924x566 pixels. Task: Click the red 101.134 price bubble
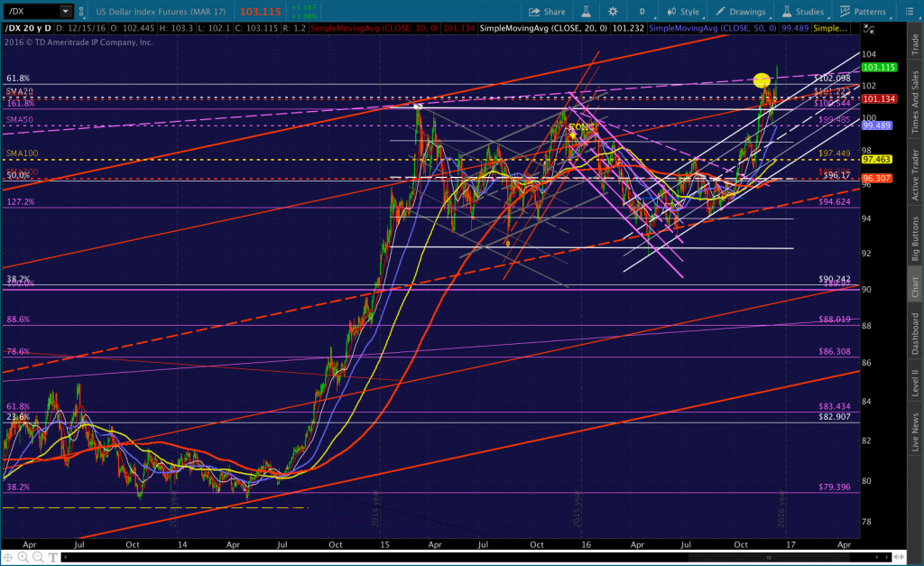point(879,99)
